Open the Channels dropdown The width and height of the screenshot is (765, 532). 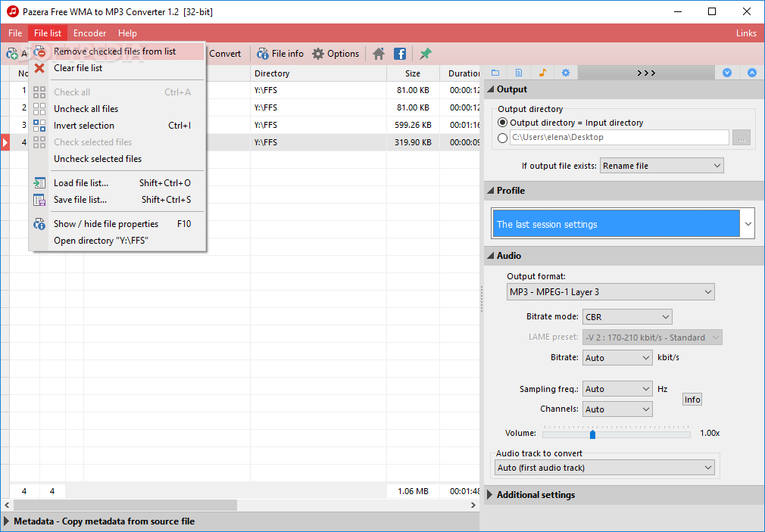[617, 409]
